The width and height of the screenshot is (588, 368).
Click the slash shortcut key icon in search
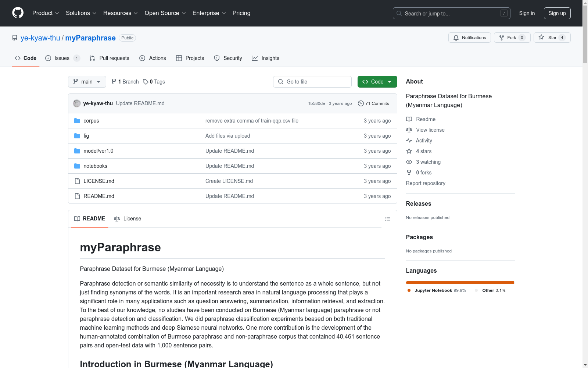pyautogui.click(x=504, y=13)
